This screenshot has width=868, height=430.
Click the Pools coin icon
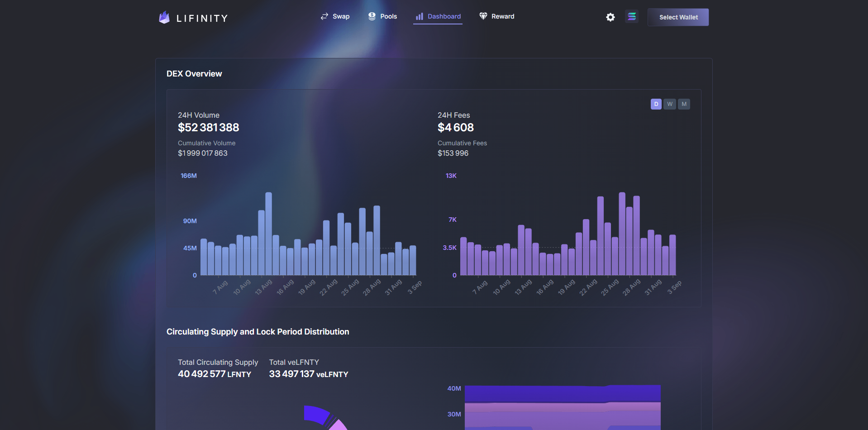coord(372,16)
